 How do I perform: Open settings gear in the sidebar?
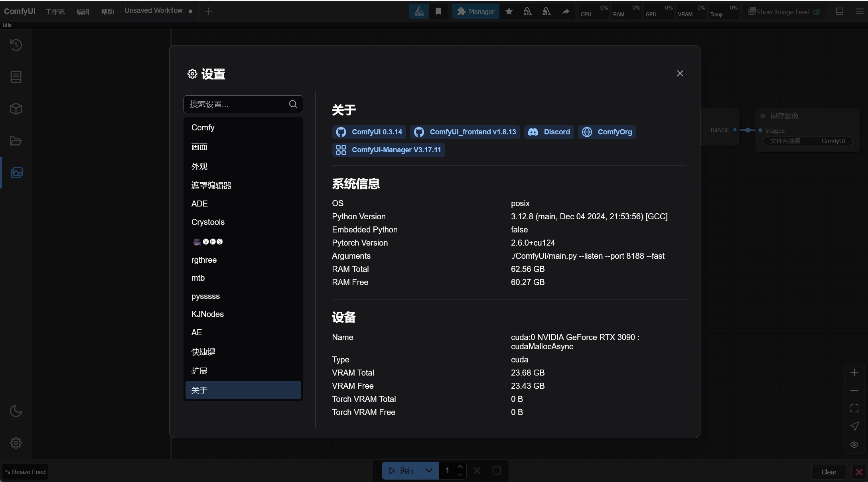click(16, 443)
